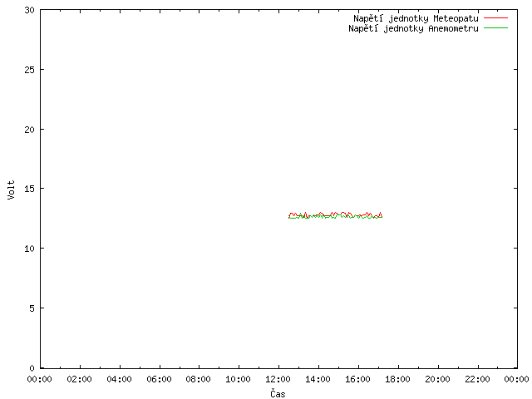532x399 pixels.
Task: Click the 22:00 time tick label
Action: point(477,379)
